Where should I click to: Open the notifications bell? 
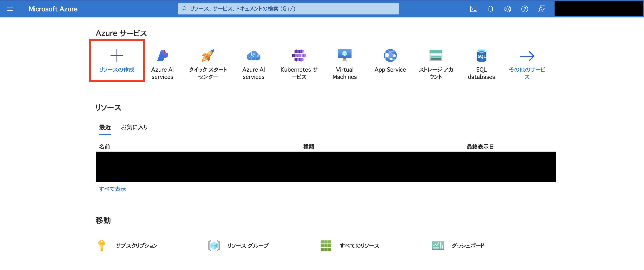coord(490,9)
